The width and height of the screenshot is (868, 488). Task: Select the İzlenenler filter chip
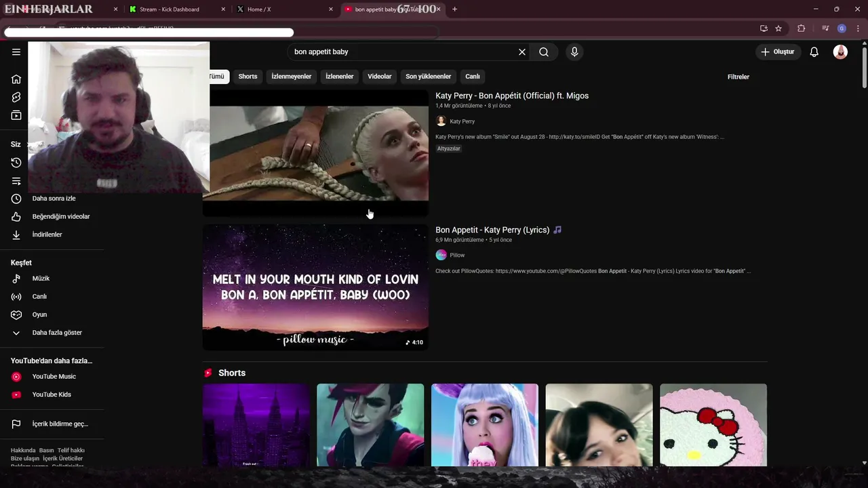(339, 77)
